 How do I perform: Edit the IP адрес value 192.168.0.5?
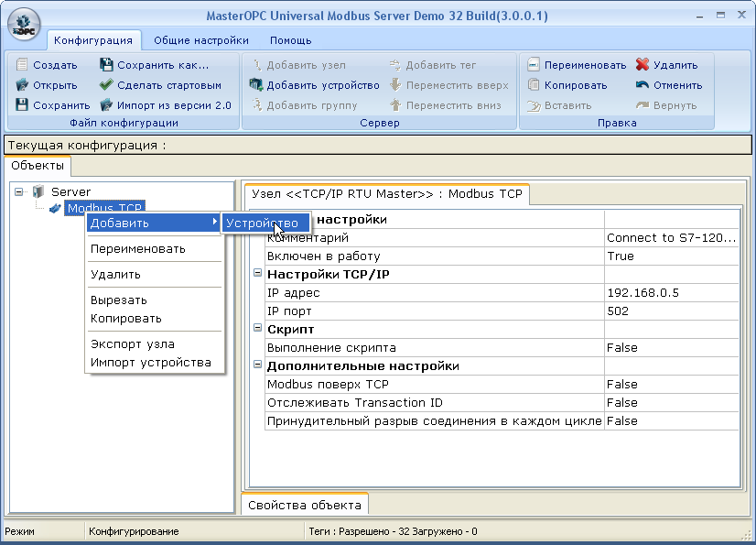pyautogui.click(x=641, y=292)
